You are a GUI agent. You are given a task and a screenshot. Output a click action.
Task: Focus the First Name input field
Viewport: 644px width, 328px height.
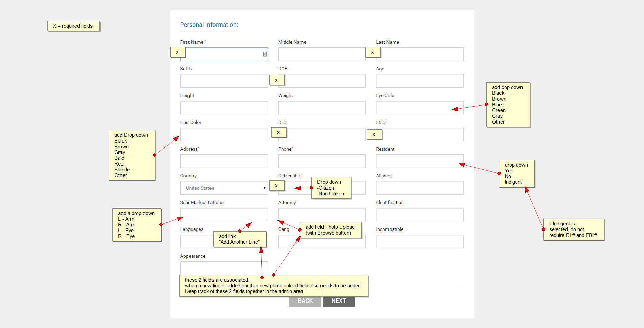tap(224, 54)
